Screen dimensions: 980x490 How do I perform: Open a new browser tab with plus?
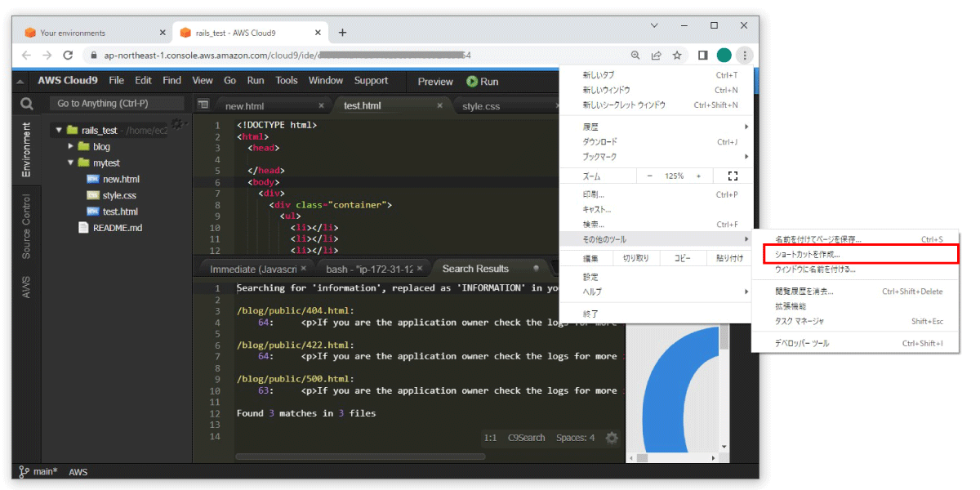(x=342, y=33)
